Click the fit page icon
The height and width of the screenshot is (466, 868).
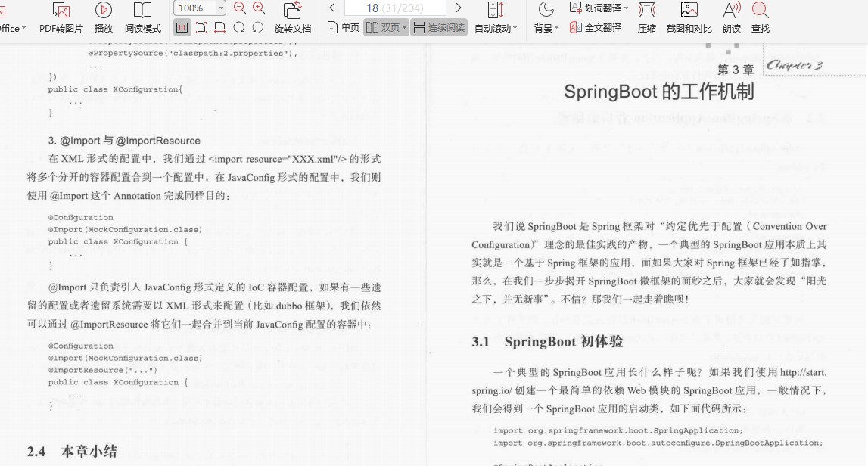[x=201, y=27]
